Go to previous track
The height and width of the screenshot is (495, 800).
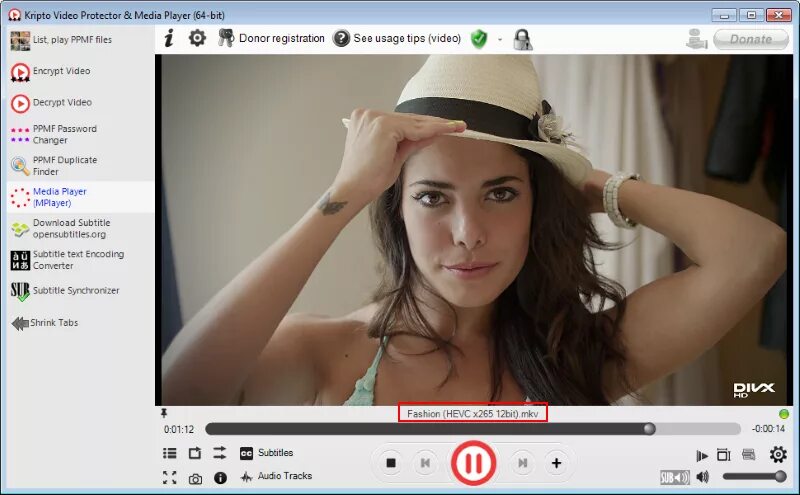[x=424, y=463]
